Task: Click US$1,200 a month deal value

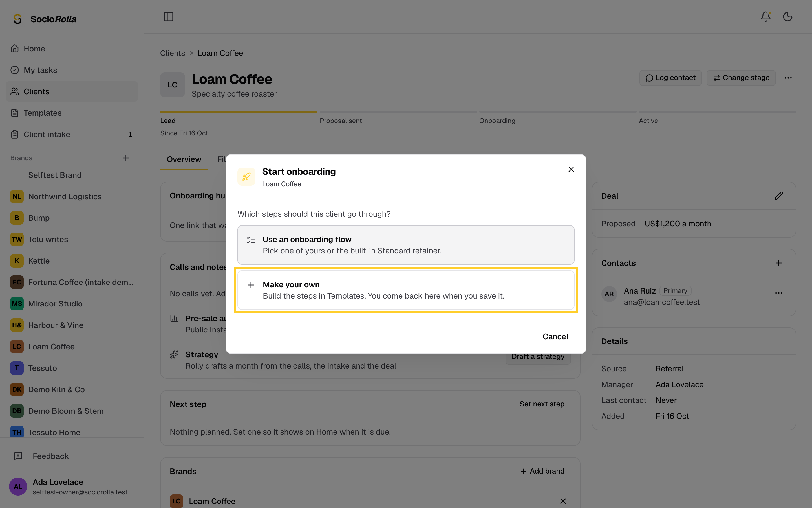Action: click(678, 224)
